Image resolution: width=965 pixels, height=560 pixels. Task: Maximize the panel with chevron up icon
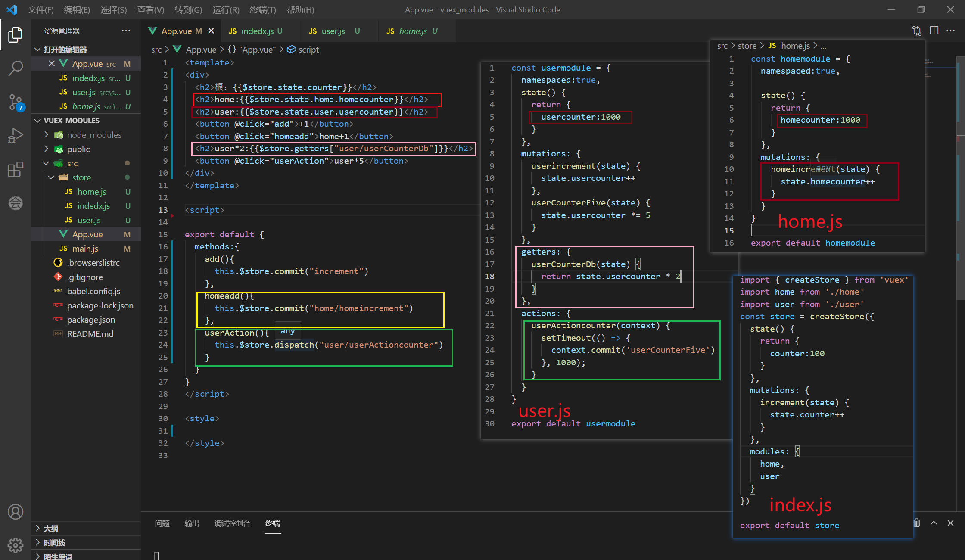pyautogui.click(x=934, y=523)
